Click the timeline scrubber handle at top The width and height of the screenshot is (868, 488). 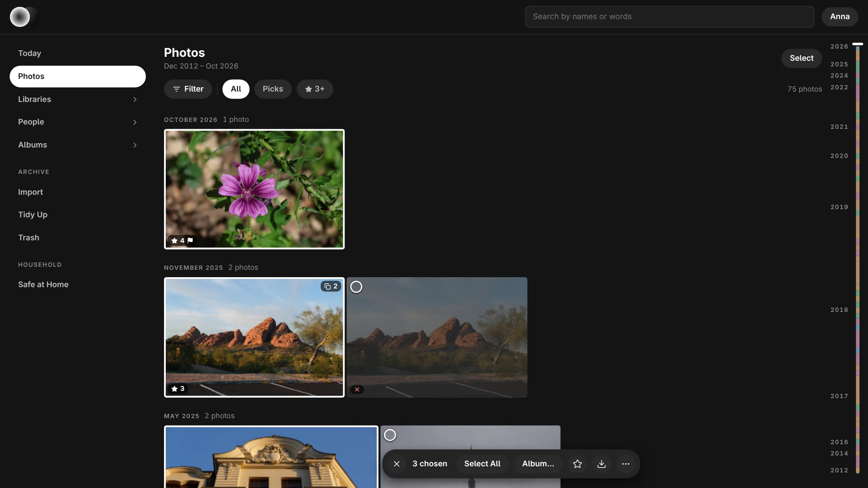tap(858, 44)
